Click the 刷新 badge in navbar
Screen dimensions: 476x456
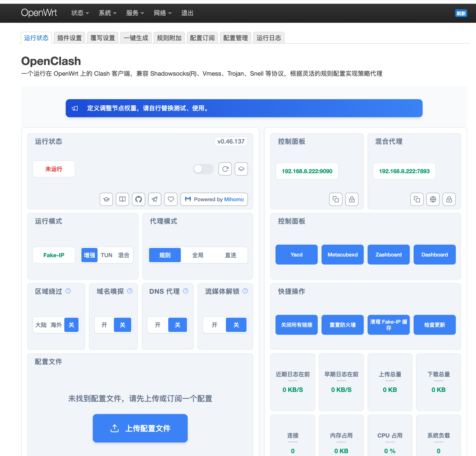(x=461, y=13)
